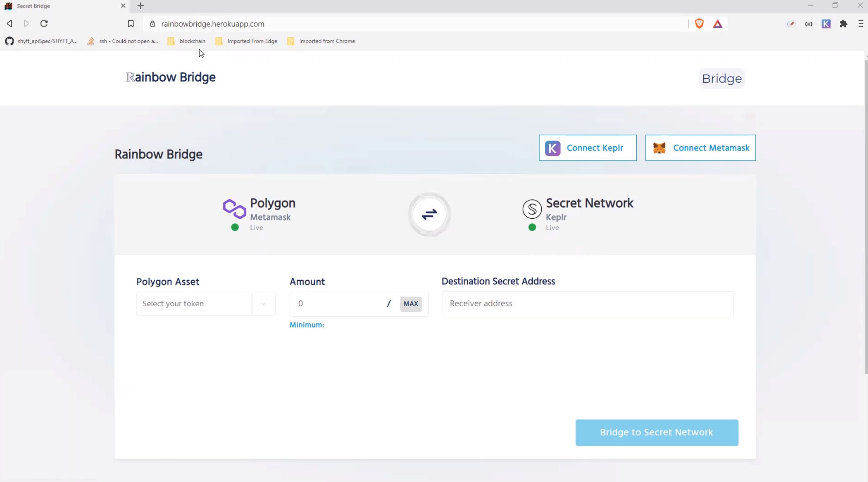This screenshot has width=868, height=482.
Task: Click the Receiver address input field
Action: coord(588,304)
